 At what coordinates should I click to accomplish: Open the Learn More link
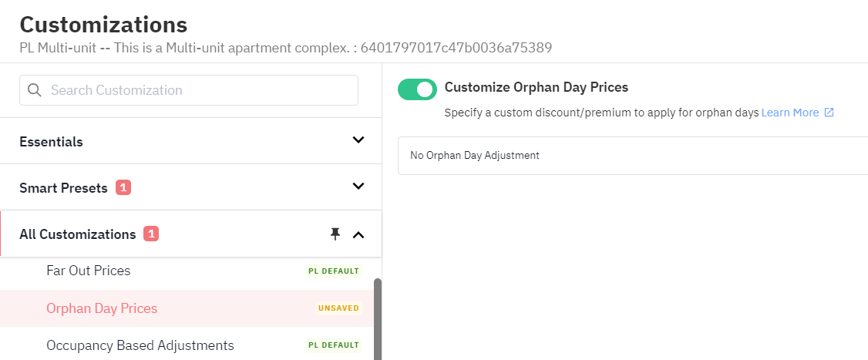point(790,113)
